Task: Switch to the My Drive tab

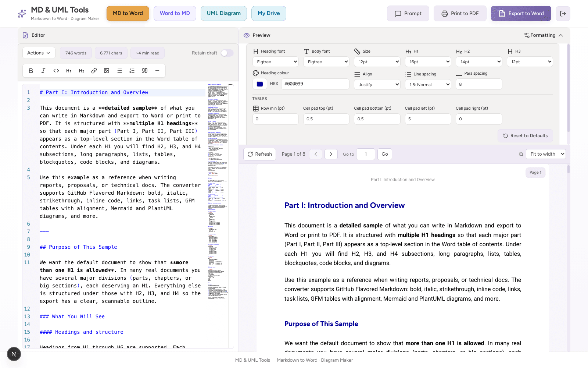Action: [x=269, y=14]
